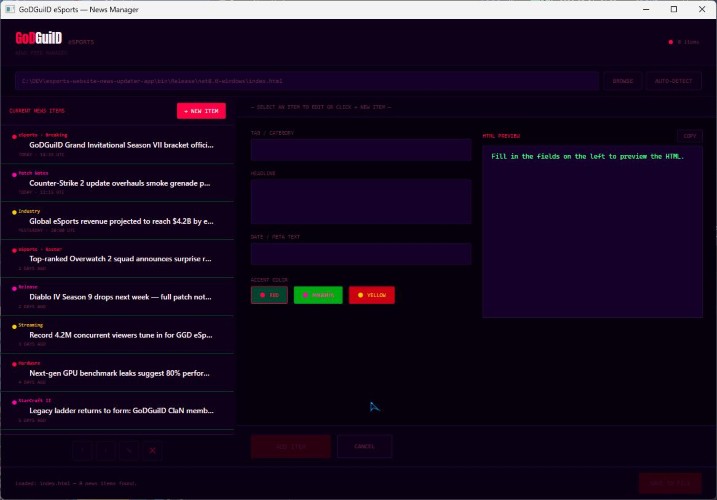Click the 'Loaded: index.html' status bar message
The width and height of the screenshot is (717, 500).
[x=76, y=483]
